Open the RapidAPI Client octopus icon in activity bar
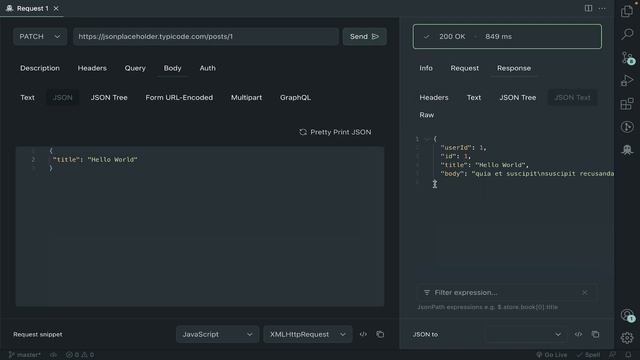Viewport: 640px width, 360px height. click(x=627, y=150)
